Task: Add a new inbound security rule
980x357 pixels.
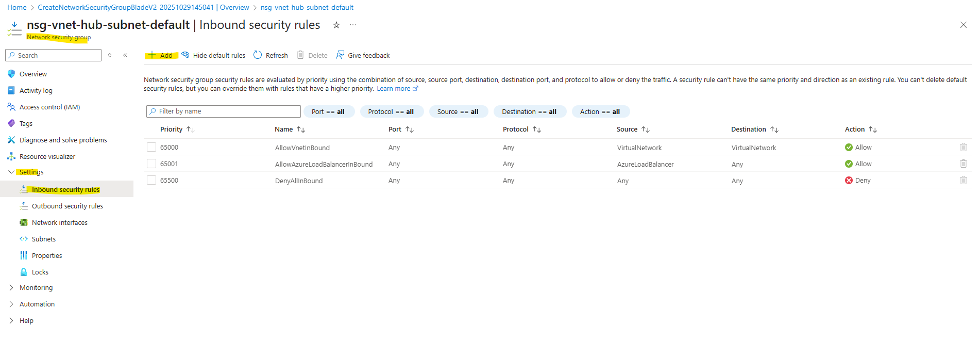Action: pyautogui.click(x=161, y=55)
